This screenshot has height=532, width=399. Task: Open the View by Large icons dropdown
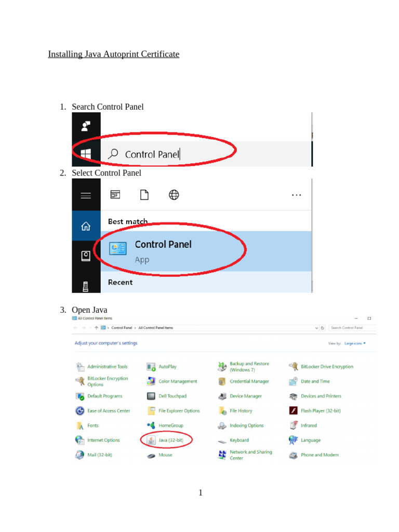(355, 343)
